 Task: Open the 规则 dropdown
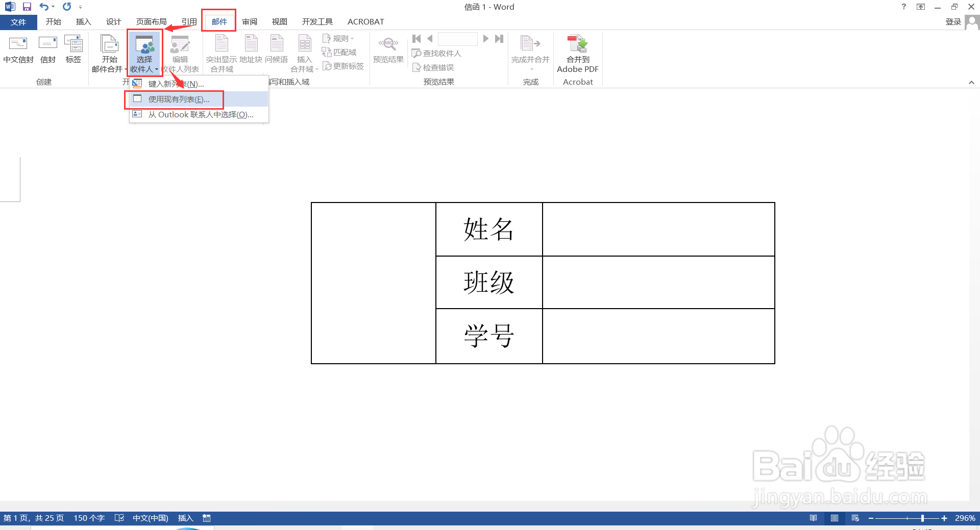pyautogui.click(x=339, y=38)
